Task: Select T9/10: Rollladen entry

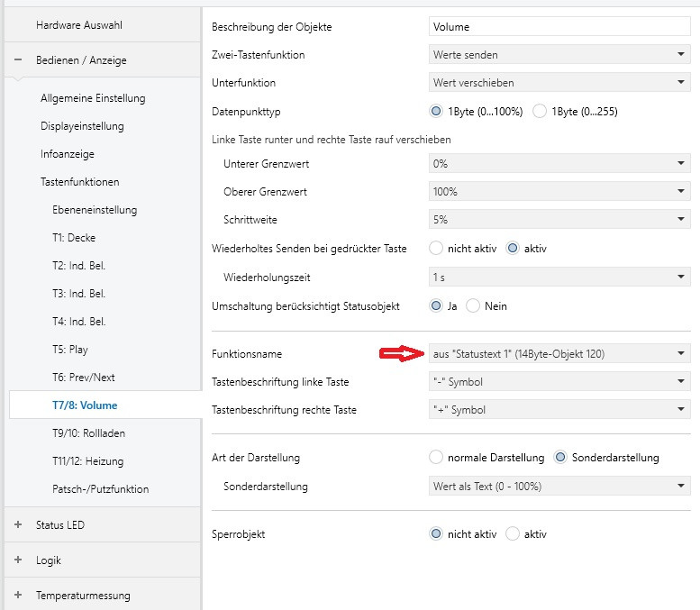Action: 88,433
